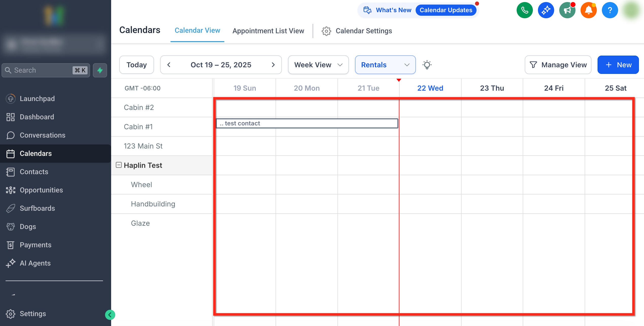Viewport: 644px width, 326px height.
Task: Open the Manage View filter button
Action: click(558, 65)
